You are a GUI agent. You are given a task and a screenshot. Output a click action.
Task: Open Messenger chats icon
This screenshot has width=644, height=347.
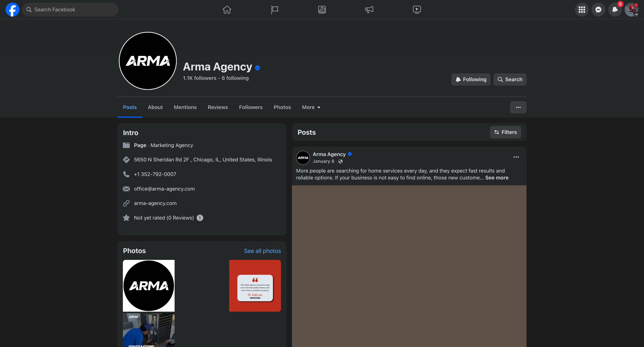[x=598, y=10]
